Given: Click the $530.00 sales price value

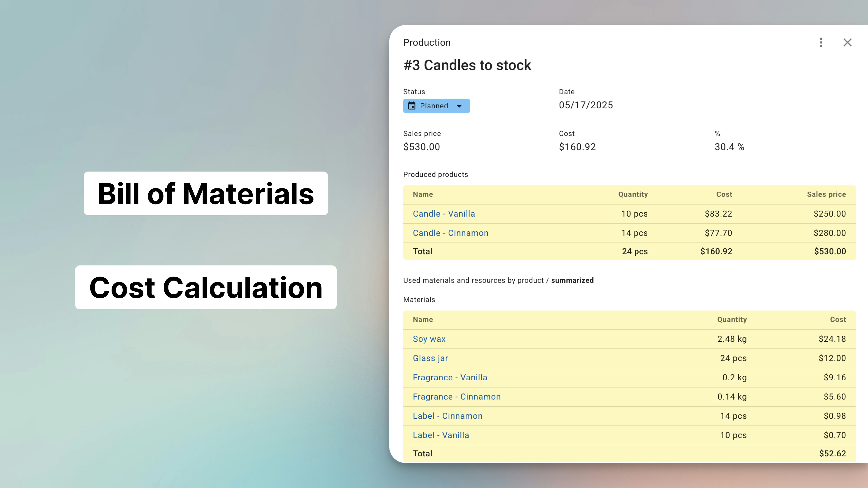Looking at the screenshot, I should [422, 147].
